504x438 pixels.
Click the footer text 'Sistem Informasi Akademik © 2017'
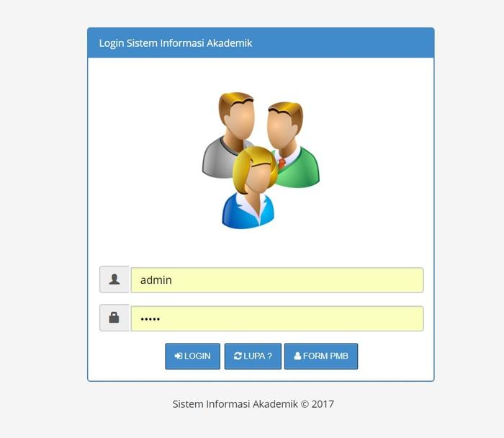pyautogui.click(x=253, y=404)
